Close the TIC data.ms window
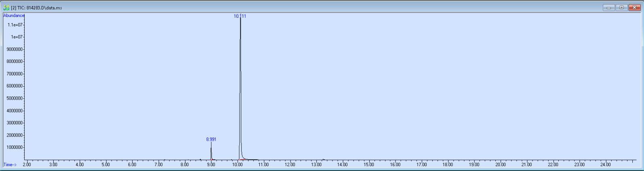This screenshot has width=644, height=171. (x=634, y=7)
